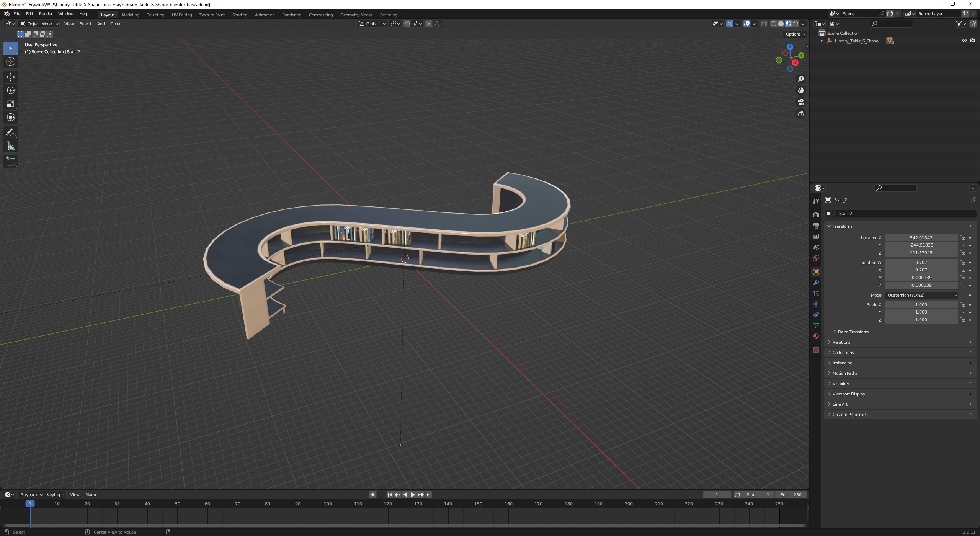980x536 pixels.
Task: Disable Library_Table_S_Shape in renders
Action: tap(972, 41)
